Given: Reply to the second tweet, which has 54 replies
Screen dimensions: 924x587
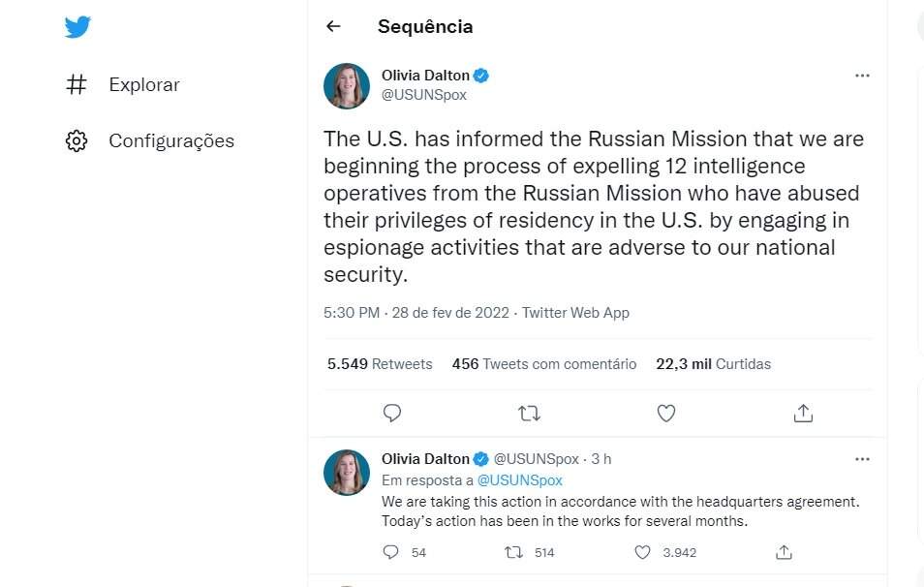Looking at the screenshot, I should click(x=391, y=552).
